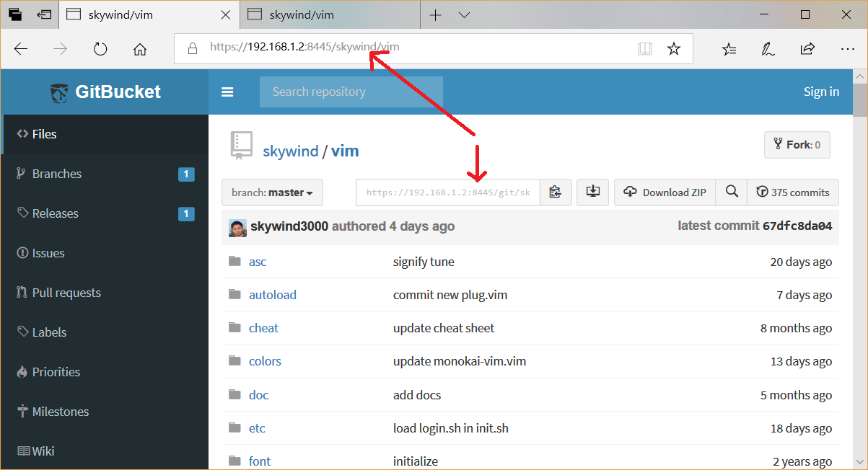Viewport: 868px width, 470px height.
Task: Click the reading view icon in address bar
Action: click(x=644, y=48)
